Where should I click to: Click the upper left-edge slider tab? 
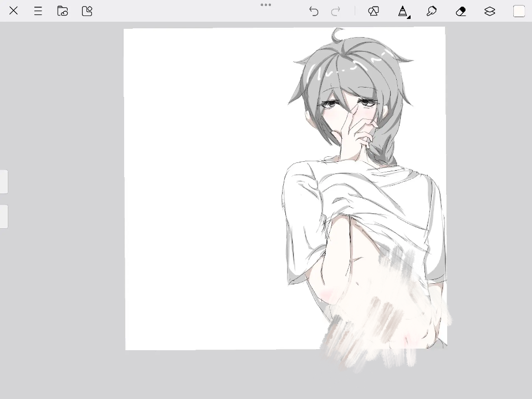(4, 182)
